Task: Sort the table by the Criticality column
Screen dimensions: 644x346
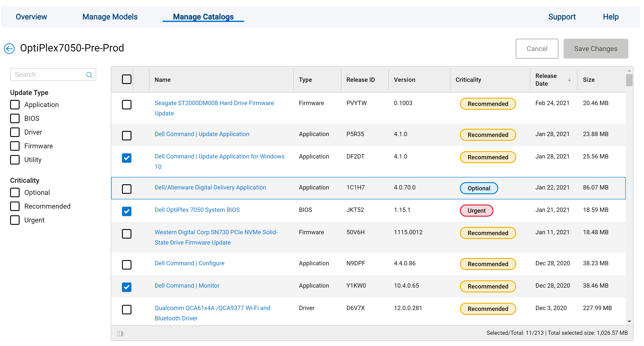Action: [x=468, y=80]
